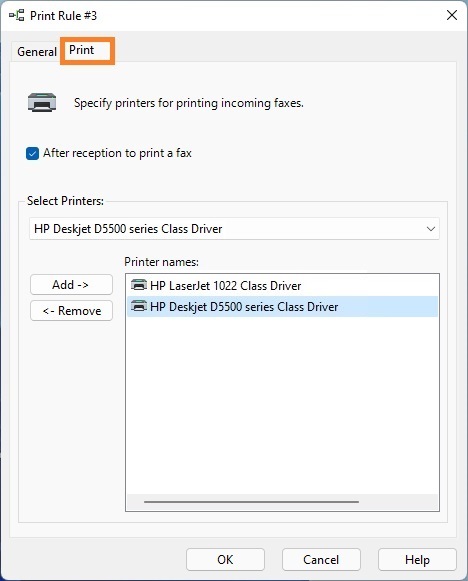Close the Print Rule #3 dialog
Viewport: 468px width, 581px height.
point(452,16)
